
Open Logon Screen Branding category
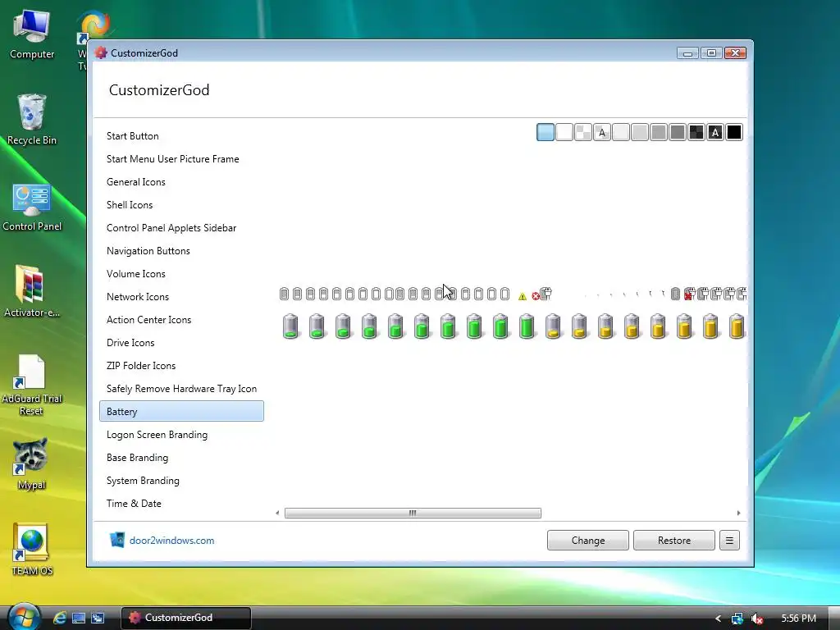(181, 435)
